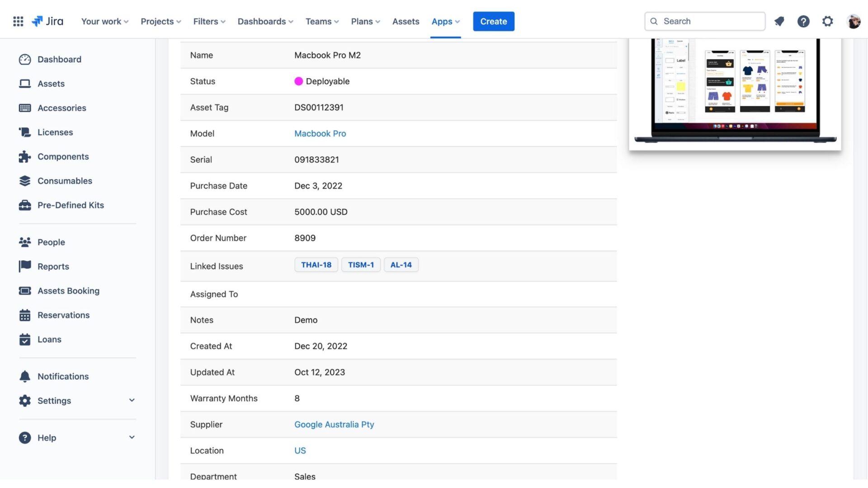This screenshot has width=868, height=488.
Task: Click the Reservations calendar icon
Action: pos(25,315)
